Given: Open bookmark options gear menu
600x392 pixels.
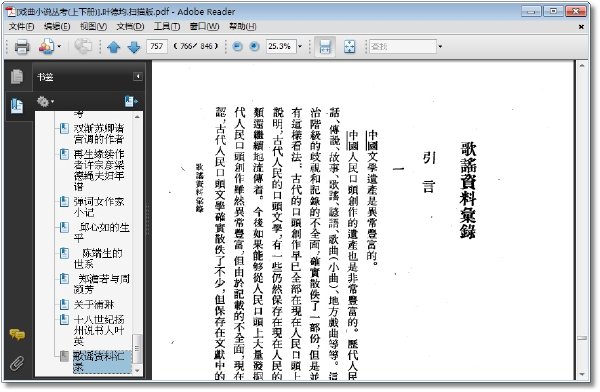Looking at the screenshot, I should coord(45,101).
